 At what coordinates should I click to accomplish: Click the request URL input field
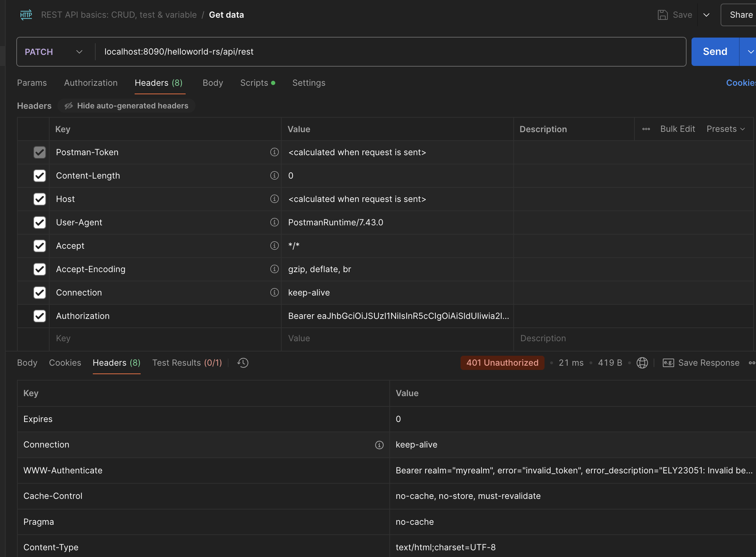[x=390, y=52]
